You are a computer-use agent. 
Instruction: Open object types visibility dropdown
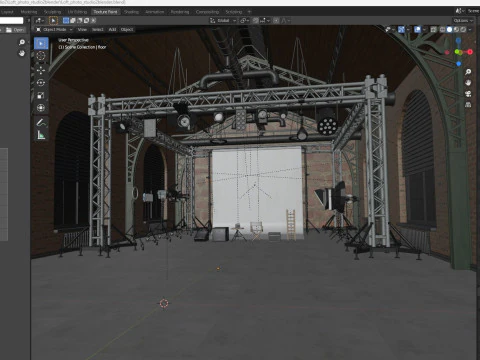tap(390, 29)
